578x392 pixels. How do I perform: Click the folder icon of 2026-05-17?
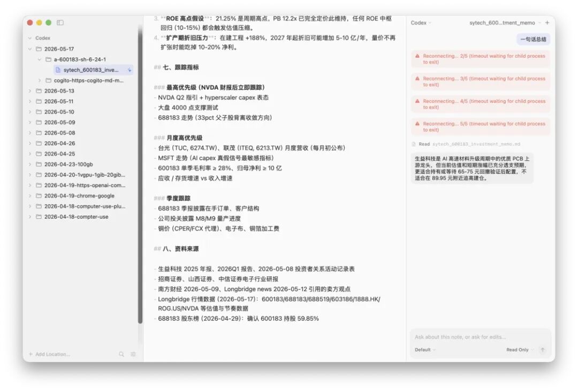coord(39,49)
